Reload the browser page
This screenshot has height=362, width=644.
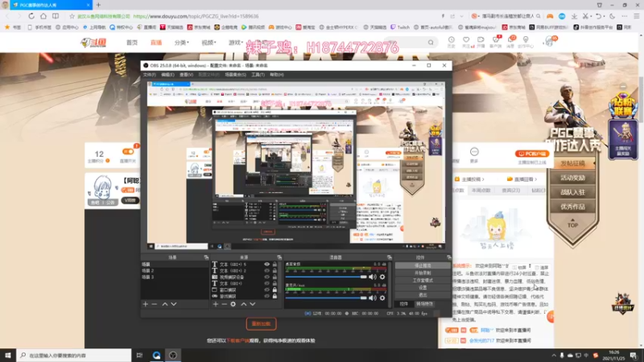pyautogui.click(x=31, y=16)
